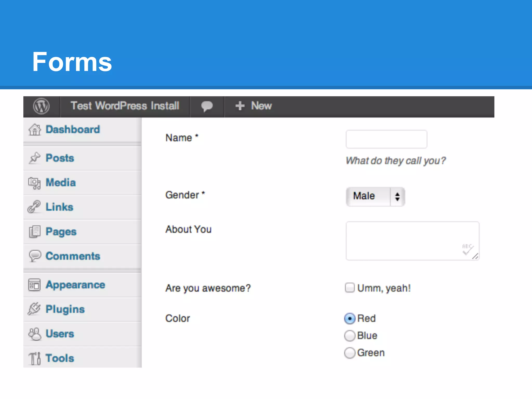Click the plus icon beside New

click(x=240, y=106)
